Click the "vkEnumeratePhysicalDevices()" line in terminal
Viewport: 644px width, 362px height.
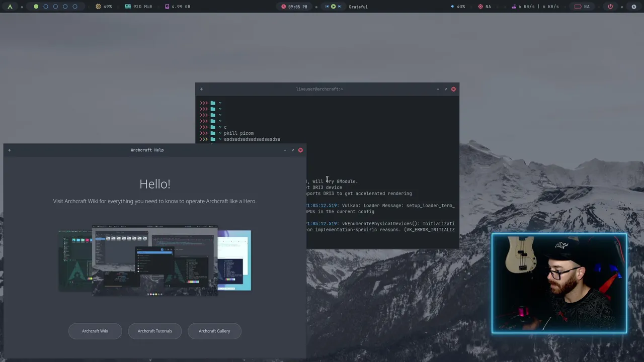380,224
